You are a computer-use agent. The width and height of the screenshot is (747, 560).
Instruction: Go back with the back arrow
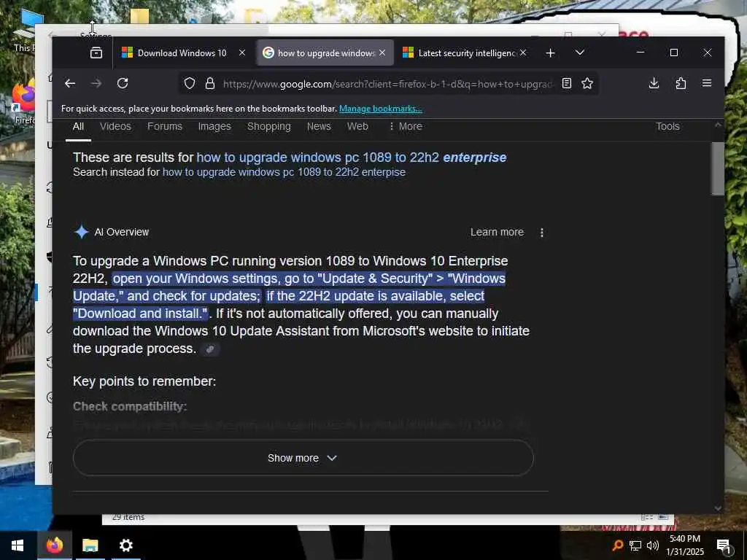click(x=70, y=83)
